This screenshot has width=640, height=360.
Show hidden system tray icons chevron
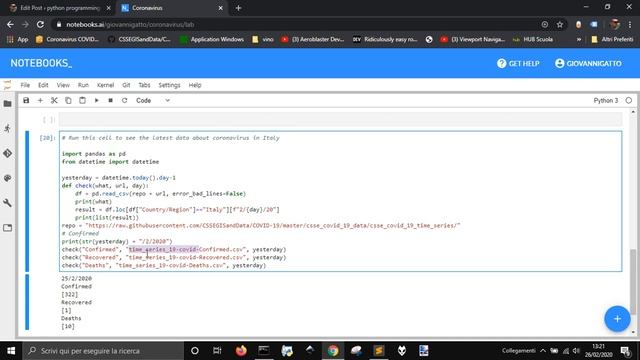(543, 351)
